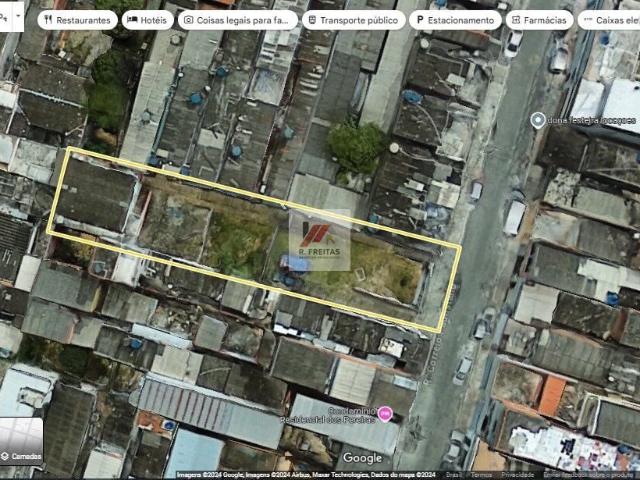Image resolution: width=640 pixels, height=480 pixels.
Task: Open the Coisas legais para fa... chip
Action: pos(240,20)
